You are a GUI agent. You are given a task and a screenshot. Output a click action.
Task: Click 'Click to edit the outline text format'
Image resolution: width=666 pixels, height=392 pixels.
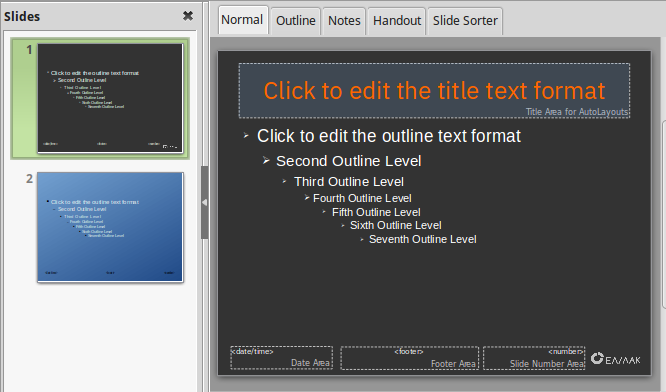pos(389,136)
